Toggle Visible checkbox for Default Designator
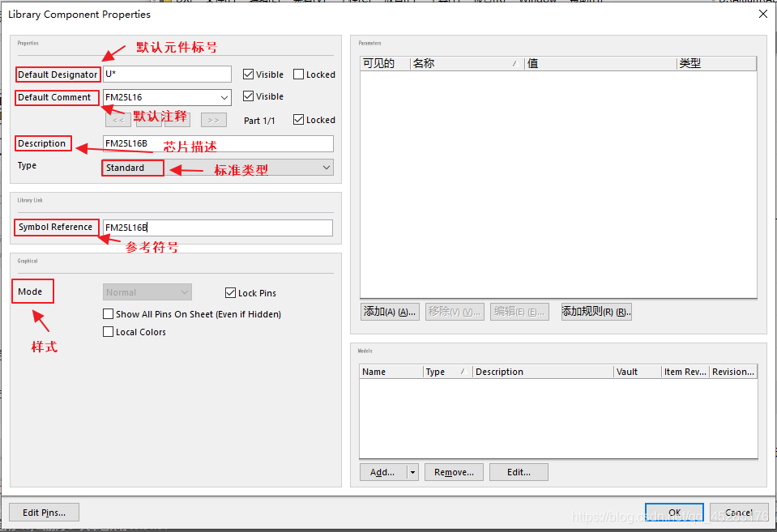 click(249, 74)
